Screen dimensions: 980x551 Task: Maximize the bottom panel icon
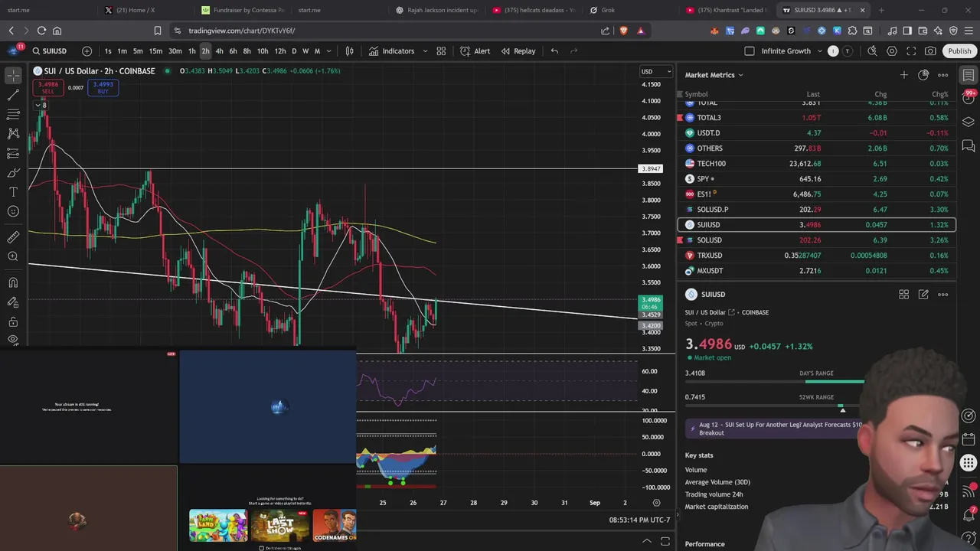point(665,541)
